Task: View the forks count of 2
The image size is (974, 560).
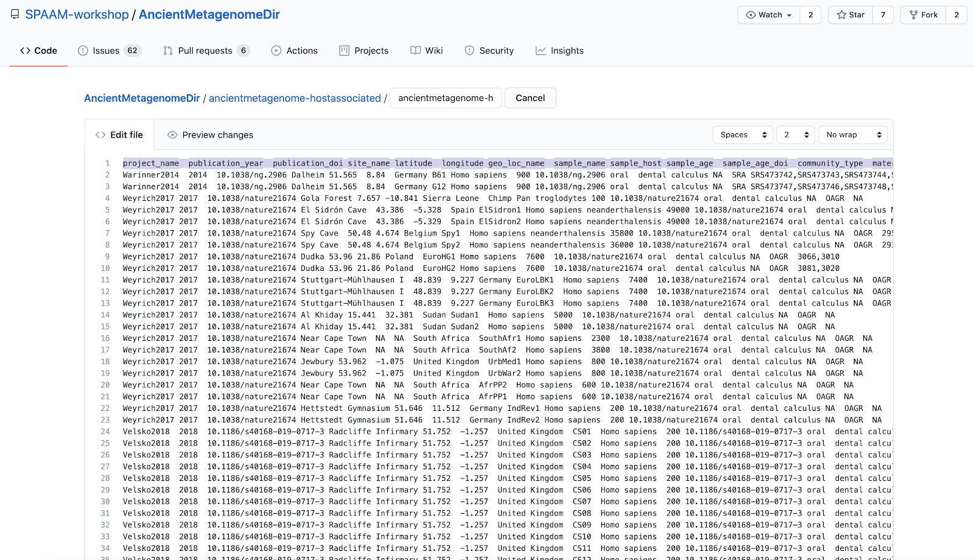Action: tap(956, 15)
